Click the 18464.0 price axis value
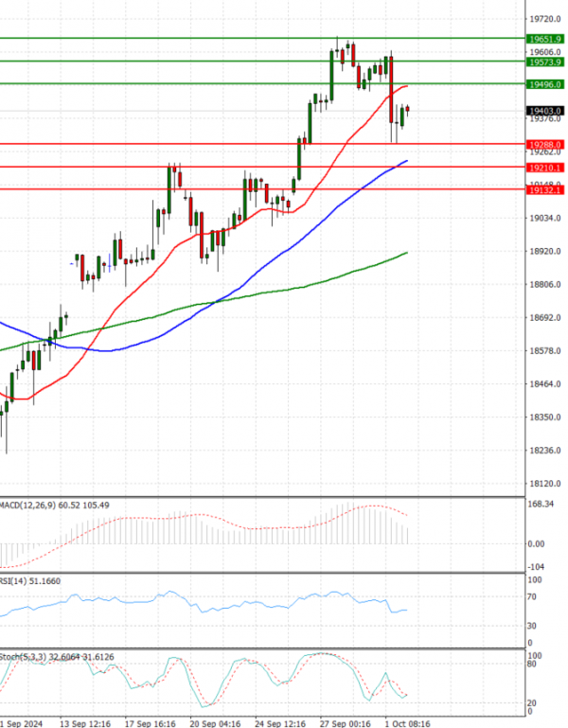568x728 pixels. pos(544,384)
